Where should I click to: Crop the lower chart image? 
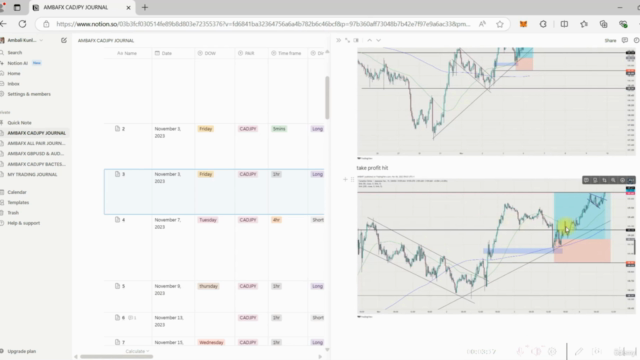tap(604, 180)
